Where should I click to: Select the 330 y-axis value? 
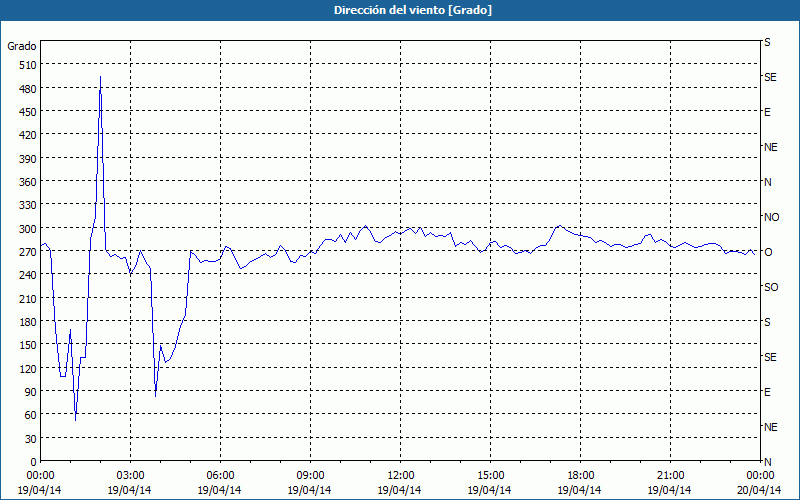tap(28, 205)
